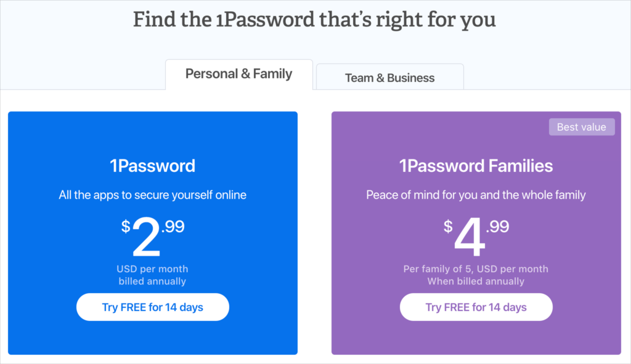Click the dollar sign in the purple card
This screenshot has width=631, height=364.
448,226
